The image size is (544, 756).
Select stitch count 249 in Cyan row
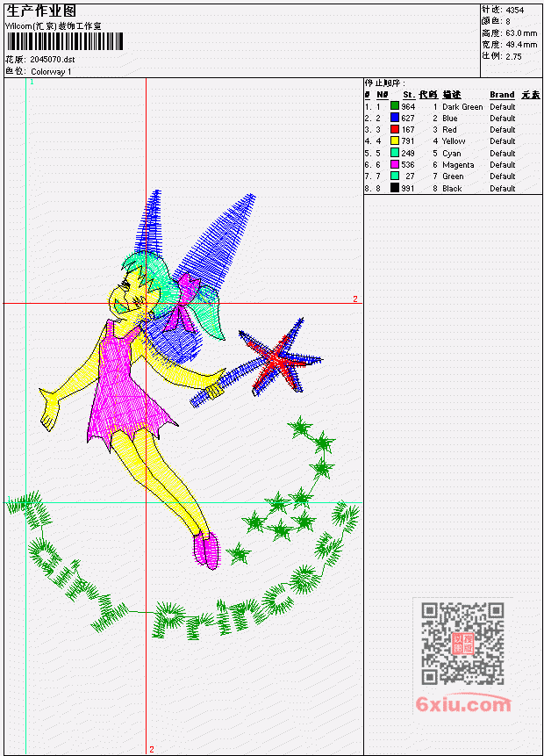click(x=408, y=154)
